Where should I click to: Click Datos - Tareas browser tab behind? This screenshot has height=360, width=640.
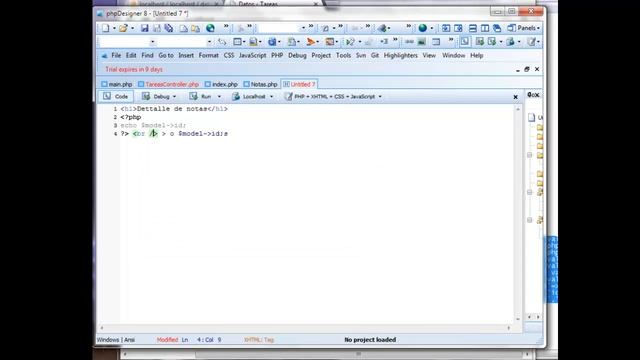273,4
